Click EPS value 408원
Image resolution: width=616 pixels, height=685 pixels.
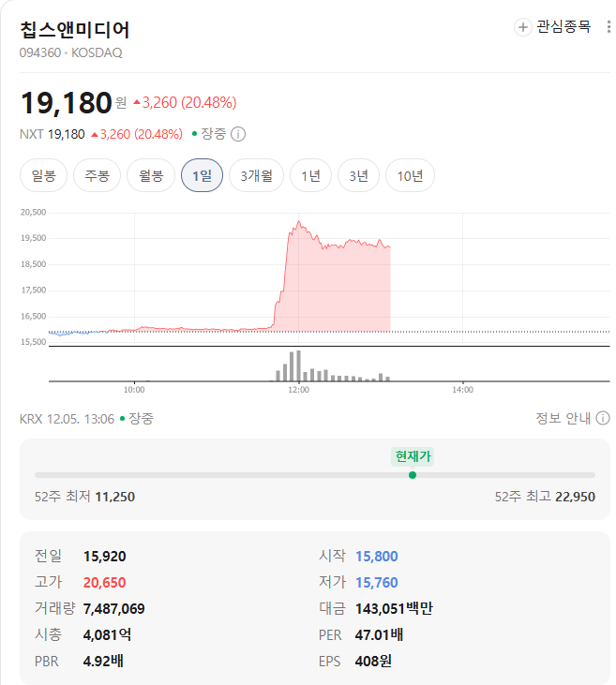373,661
